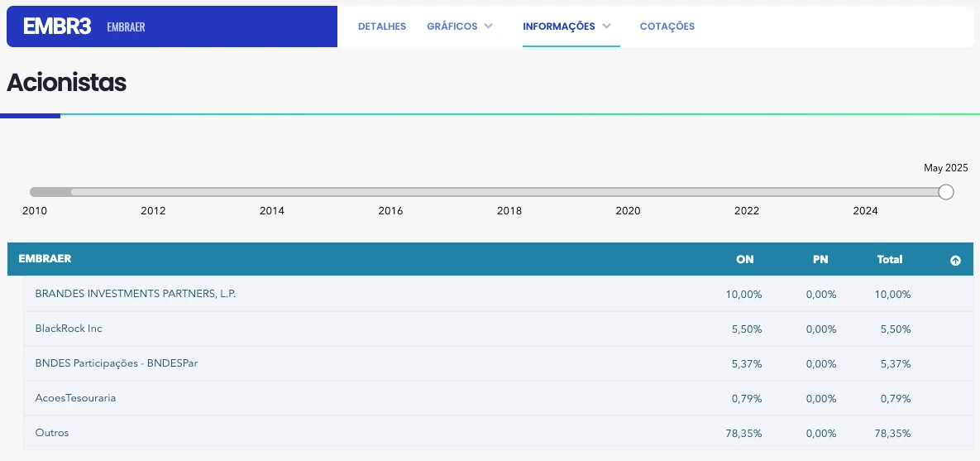Screen dimensions: 980x461
Task: Click the 78,35% Total value for Outros
Action: pos(892,433)
